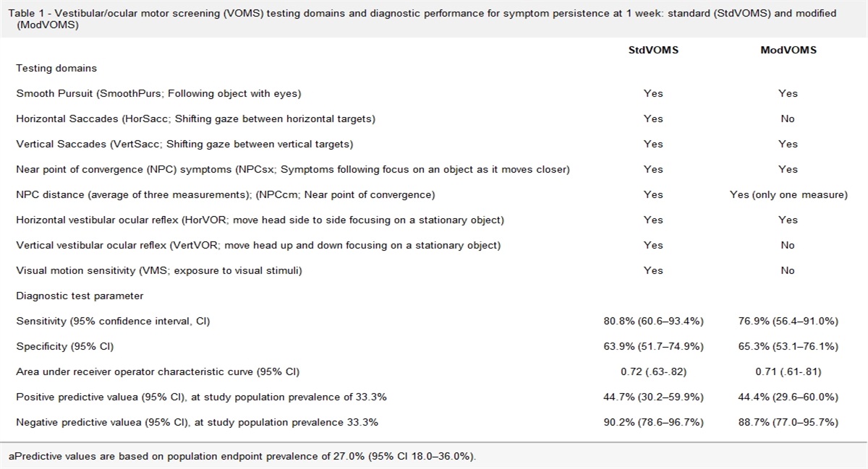
Task: Select the StdVOMS negative predictive value 90.2%
Action: click(653, 422)
